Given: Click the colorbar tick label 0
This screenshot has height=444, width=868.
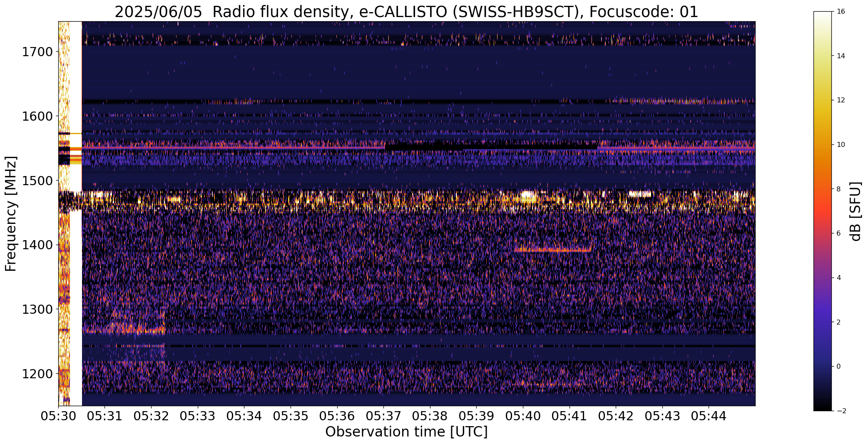Looking at the screenshot, I should pos(839,366).
